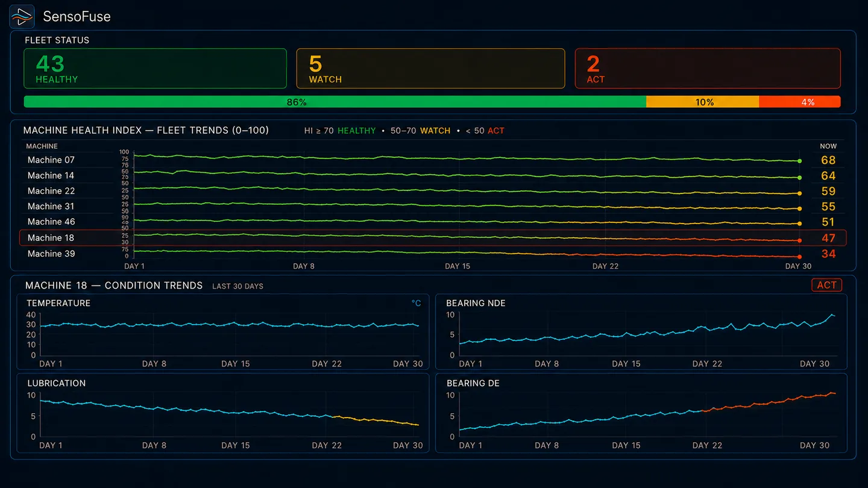The width and height of the screenshot is (868, 488).
Task: Click Machine 46 current value 51
Action: tap(828, 222)
